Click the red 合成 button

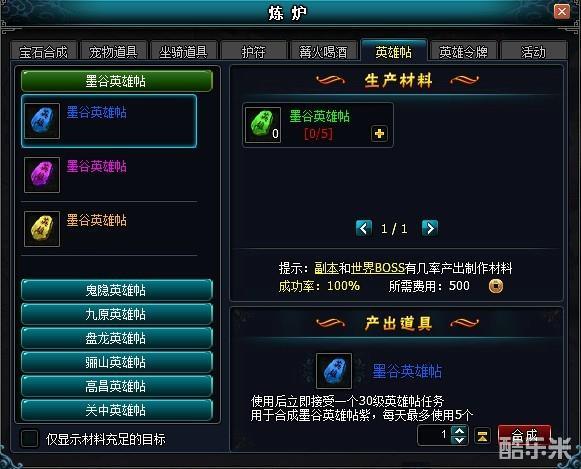[x=524, y=435]
